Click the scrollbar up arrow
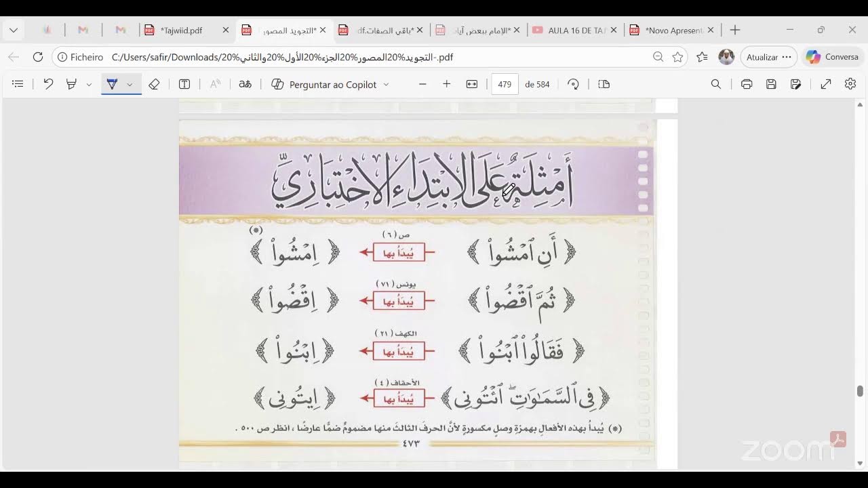Screen dimensions: 868x488 tap(860, 105)
